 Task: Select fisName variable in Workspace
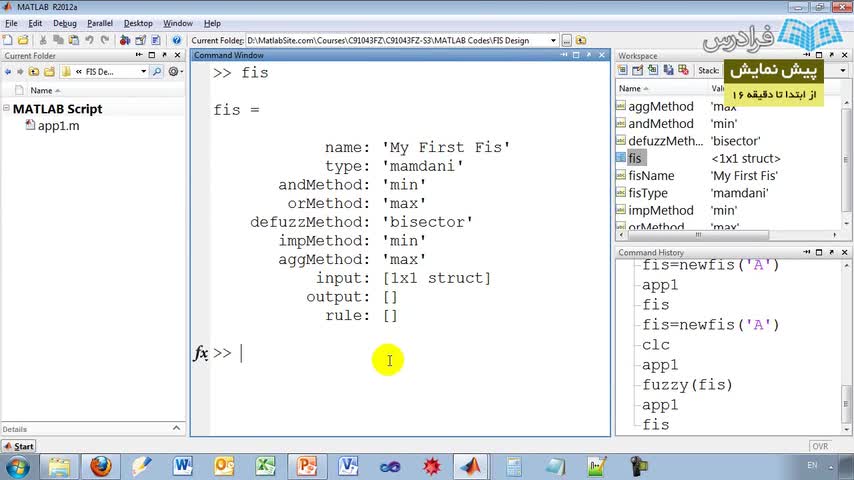(651, 175)
